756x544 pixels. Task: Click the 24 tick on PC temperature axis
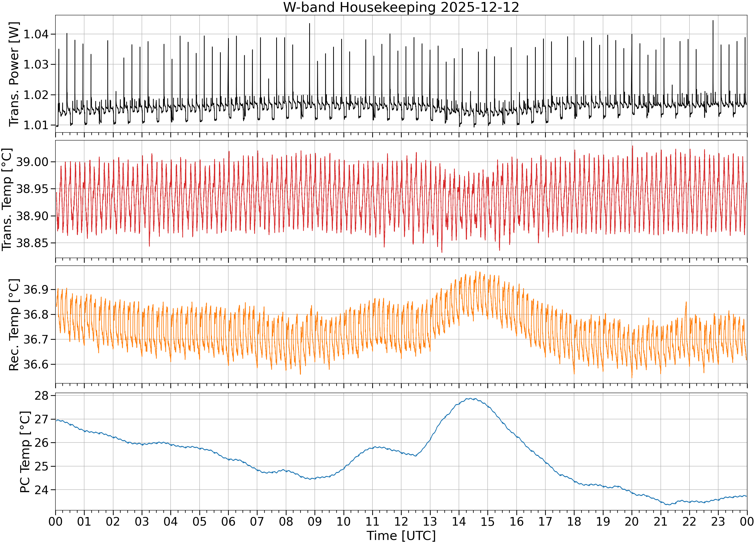[42, 490]
